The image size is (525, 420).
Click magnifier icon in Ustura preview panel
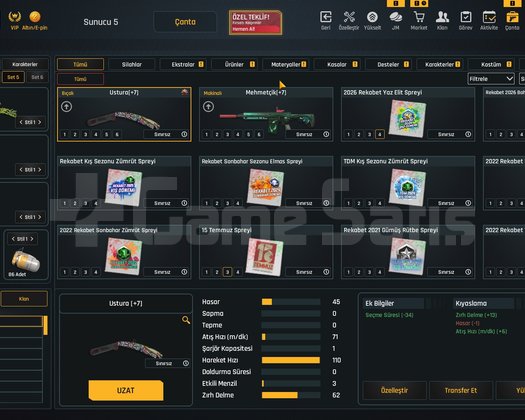[186, 320]
